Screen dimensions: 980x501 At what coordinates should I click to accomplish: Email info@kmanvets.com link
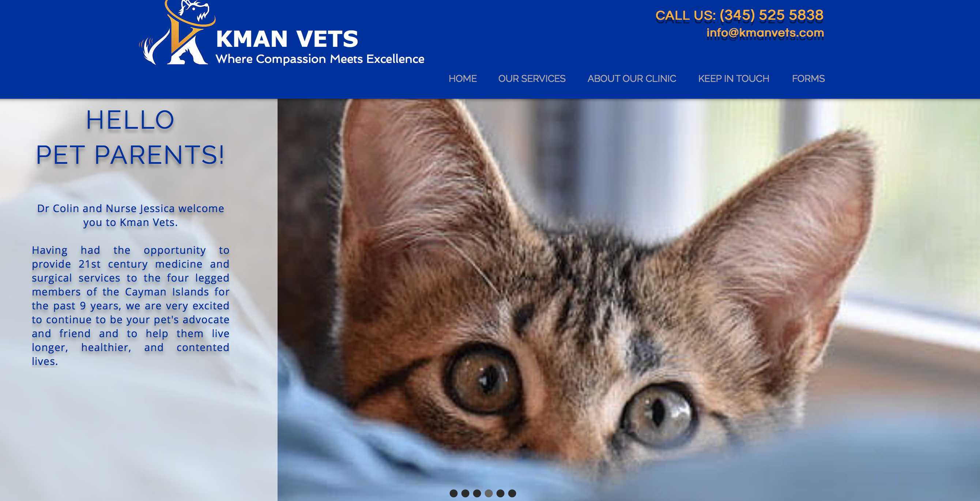pyautogui.click(x=765, y=33)
